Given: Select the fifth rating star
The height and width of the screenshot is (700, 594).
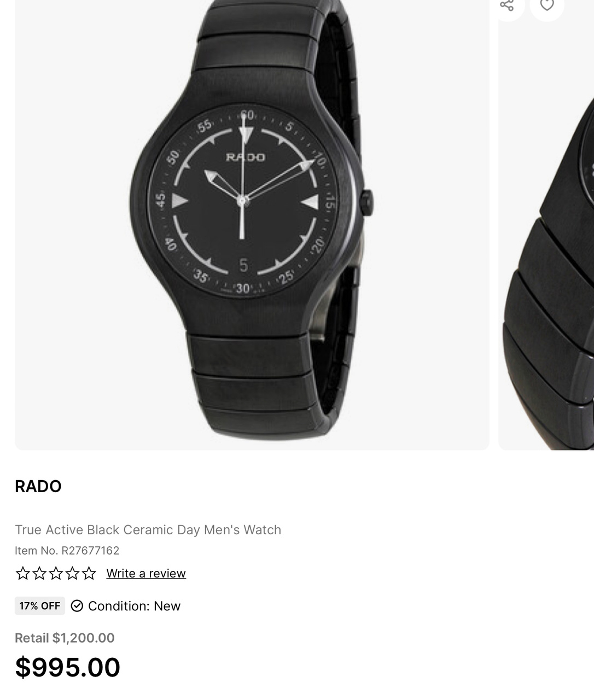Looking at the screenshot, I should [x=89, y=573].
